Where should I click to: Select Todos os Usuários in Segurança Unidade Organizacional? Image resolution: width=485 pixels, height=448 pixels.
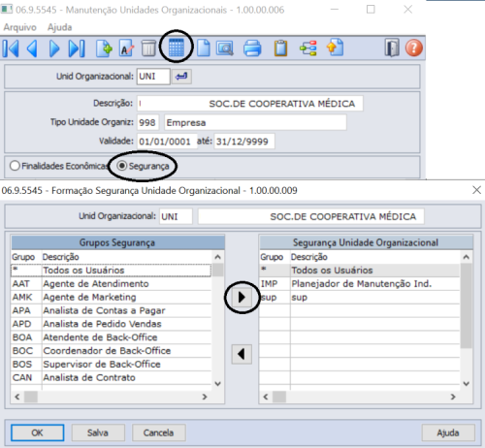tap(360, 271)
